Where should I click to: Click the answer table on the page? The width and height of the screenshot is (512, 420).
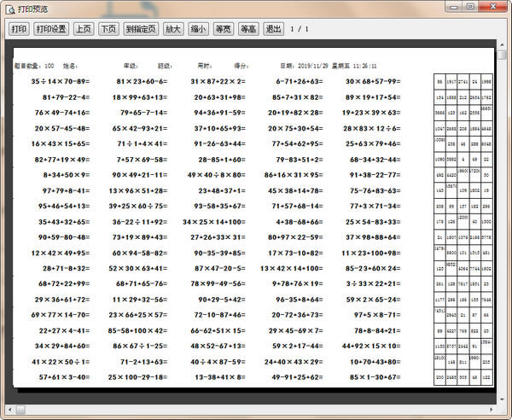click(x=463, y=230)
